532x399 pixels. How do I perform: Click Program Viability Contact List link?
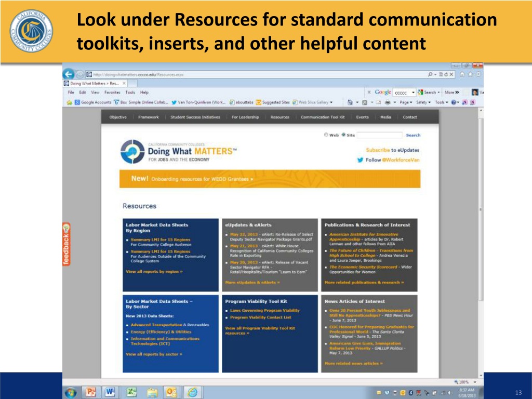[261, 317]
